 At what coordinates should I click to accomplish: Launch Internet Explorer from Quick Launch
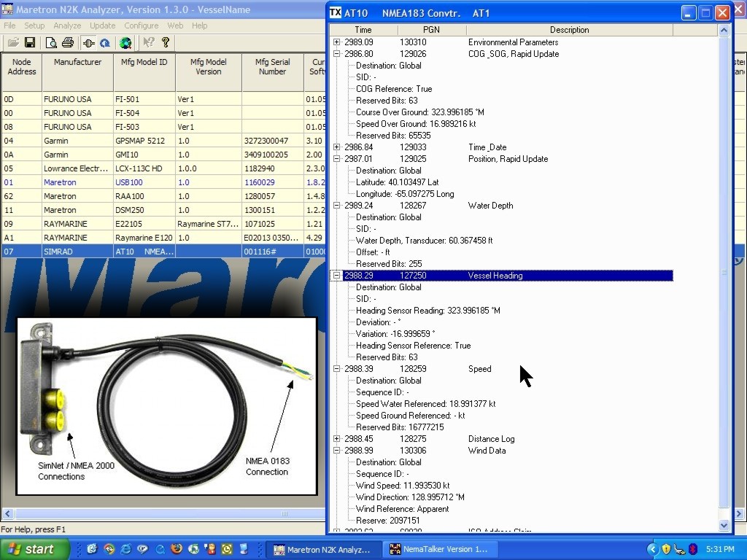[x=125, y=549]
